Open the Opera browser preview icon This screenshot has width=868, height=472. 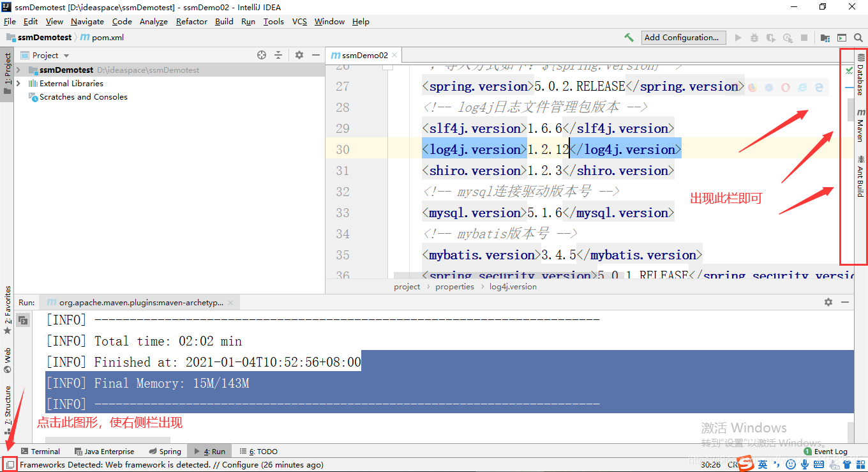(x=785, y=86)
